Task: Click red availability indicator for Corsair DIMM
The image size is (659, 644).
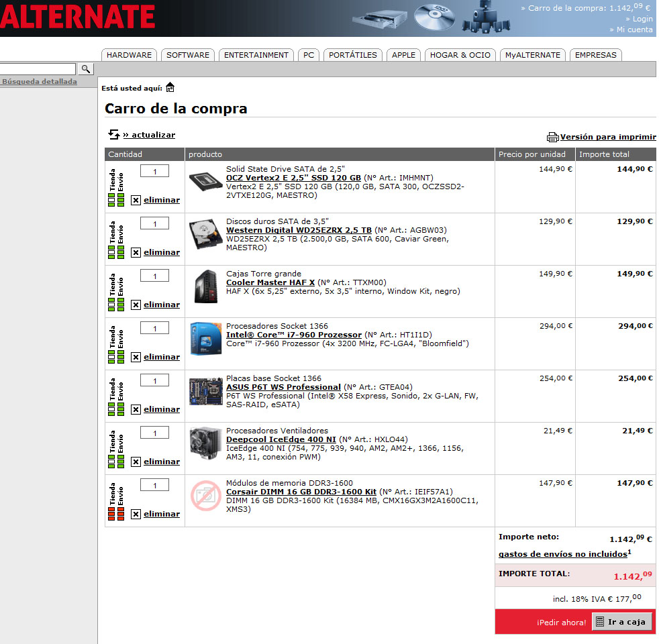Action: coord(116,502)
